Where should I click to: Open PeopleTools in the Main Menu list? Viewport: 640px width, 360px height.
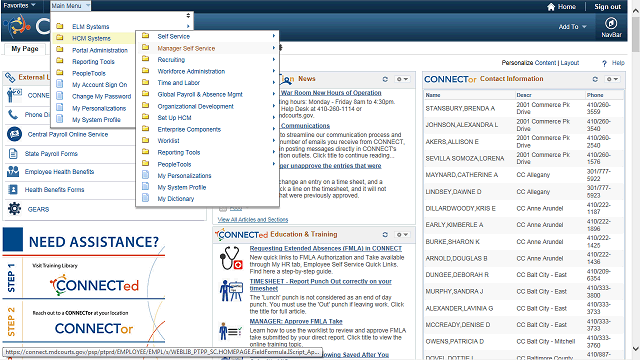click(89, 73)
